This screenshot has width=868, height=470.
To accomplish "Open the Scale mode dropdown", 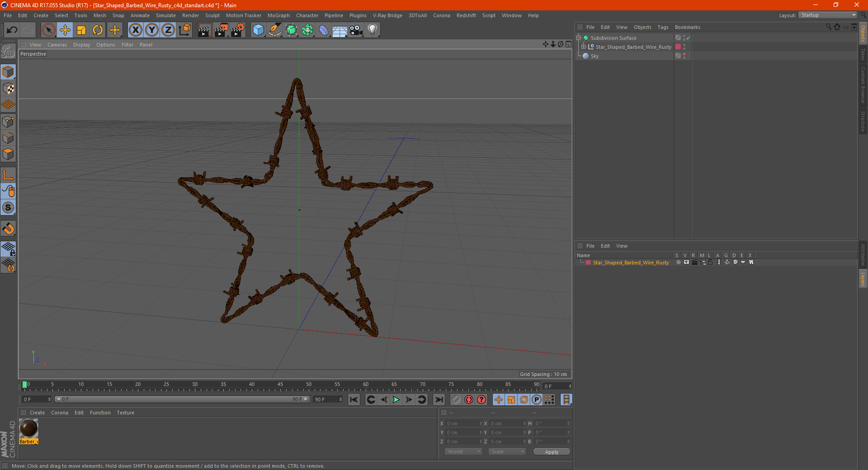I will (507, 451).
